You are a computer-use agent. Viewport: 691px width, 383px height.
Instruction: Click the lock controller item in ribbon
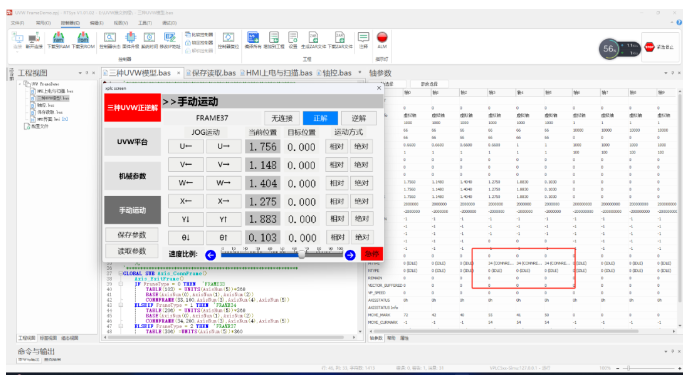[199, 43]
